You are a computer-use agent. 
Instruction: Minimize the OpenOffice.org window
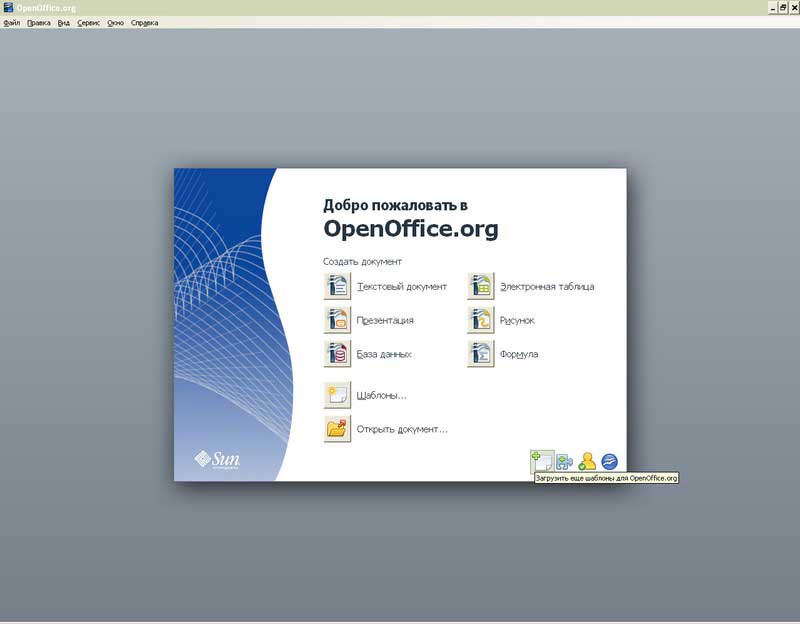[x=773, y=8]
